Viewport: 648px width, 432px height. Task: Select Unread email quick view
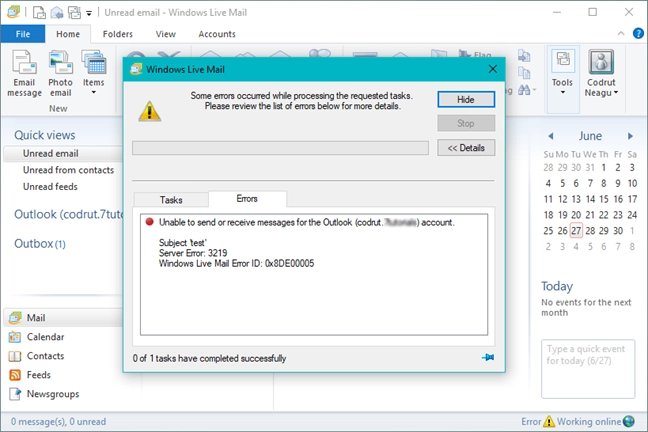point(63,153)
